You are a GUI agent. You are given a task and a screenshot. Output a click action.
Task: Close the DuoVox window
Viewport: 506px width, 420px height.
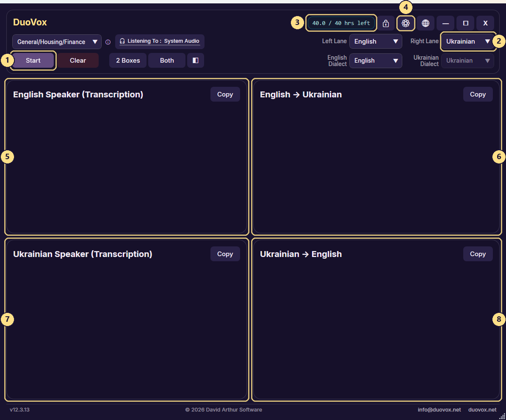(485, 23)
